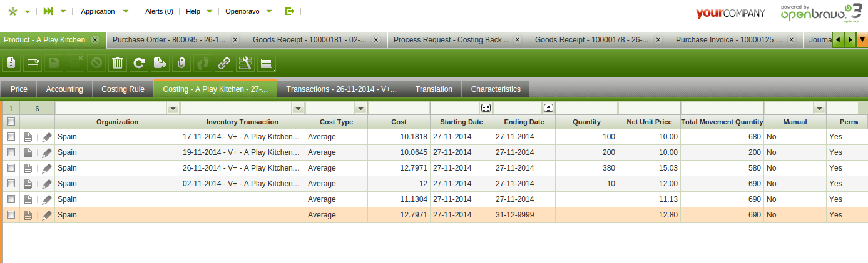The width and height of the screenshot is (868, 263).
Task: Open the Organization filter dropdown
Action: (173, 108)
